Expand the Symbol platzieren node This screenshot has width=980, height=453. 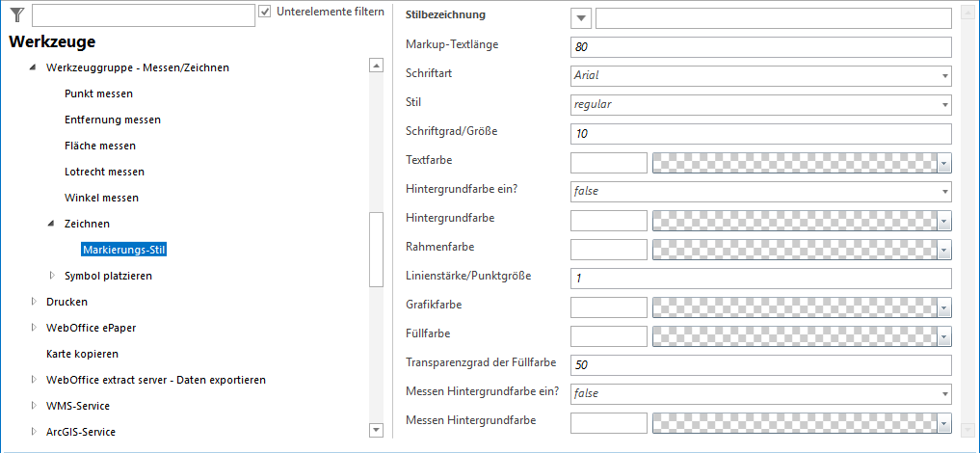point(52,276)
